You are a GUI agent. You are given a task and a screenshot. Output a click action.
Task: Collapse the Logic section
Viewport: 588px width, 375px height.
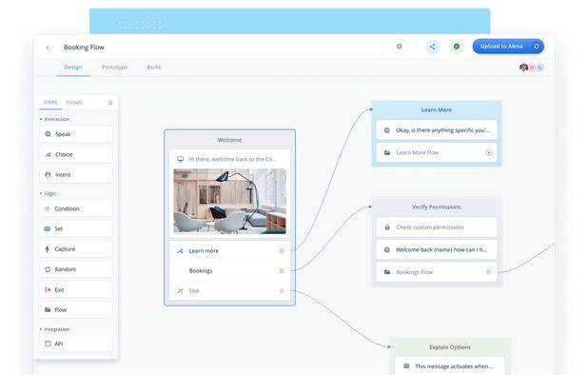(41, 193)
